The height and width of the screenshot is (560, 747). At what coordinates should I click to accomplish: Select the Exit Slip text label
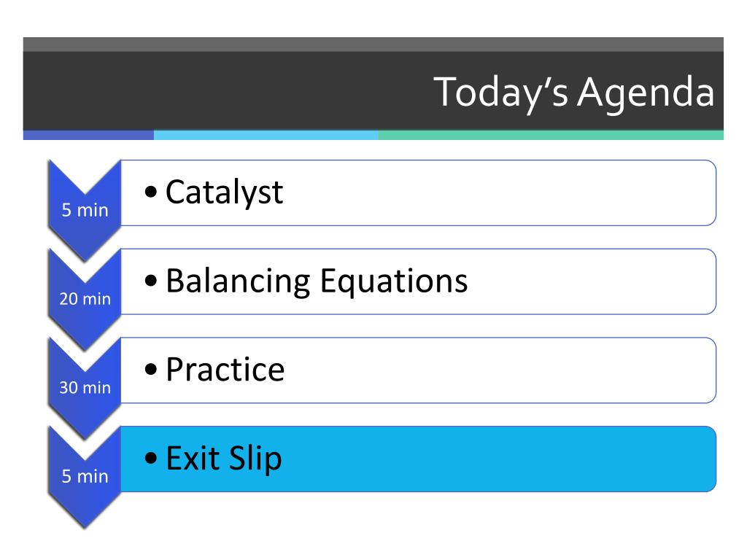[224, 458]
